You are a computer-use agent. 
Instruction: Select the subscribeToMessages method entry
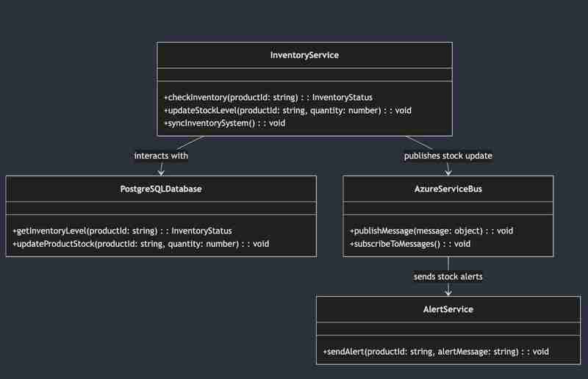[x=410, y=244]
